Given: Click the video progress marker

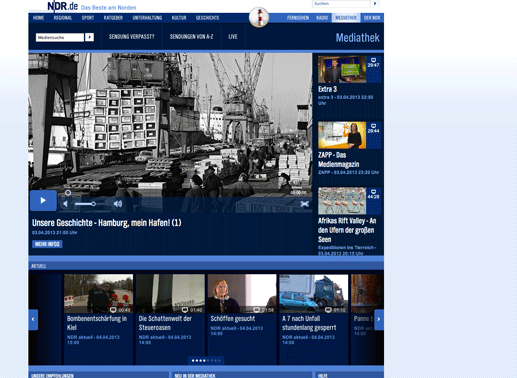Looking at the screenshot, I should [68, 193].
